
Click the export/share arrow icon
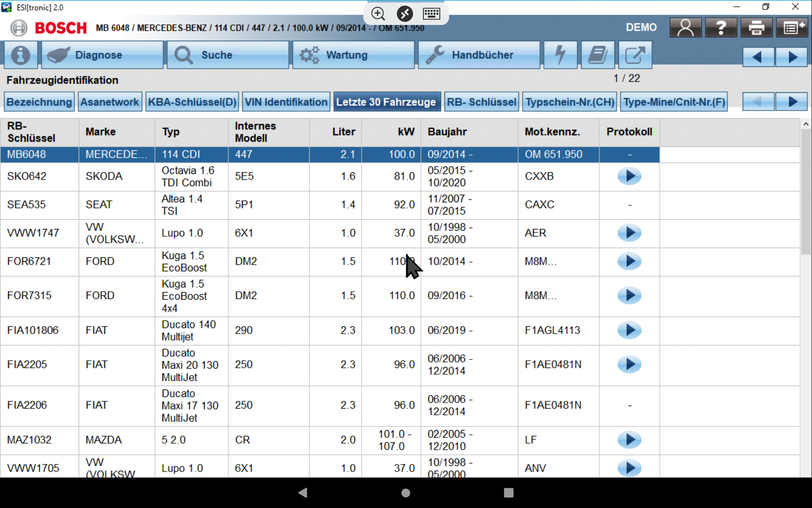[x=635, y=55]
